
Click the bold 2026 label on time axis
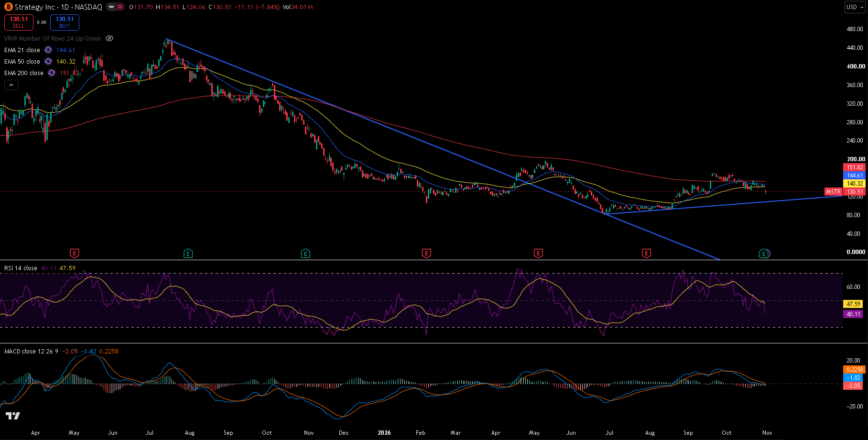click(384, 432)
